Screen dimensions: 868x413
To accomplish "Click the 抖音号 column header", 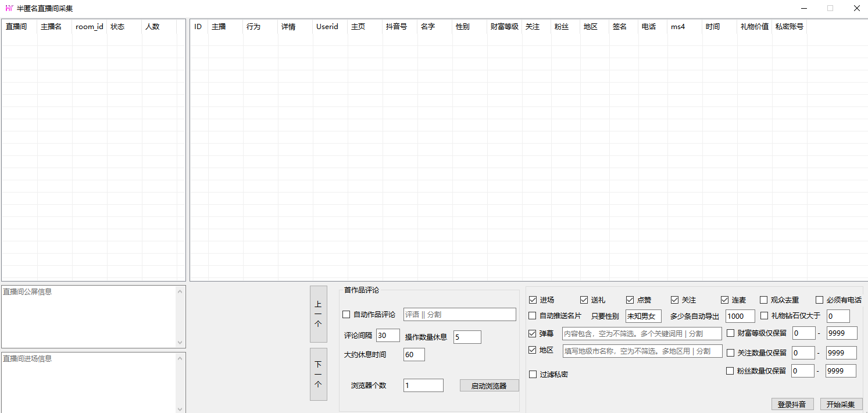I will 400,27.
